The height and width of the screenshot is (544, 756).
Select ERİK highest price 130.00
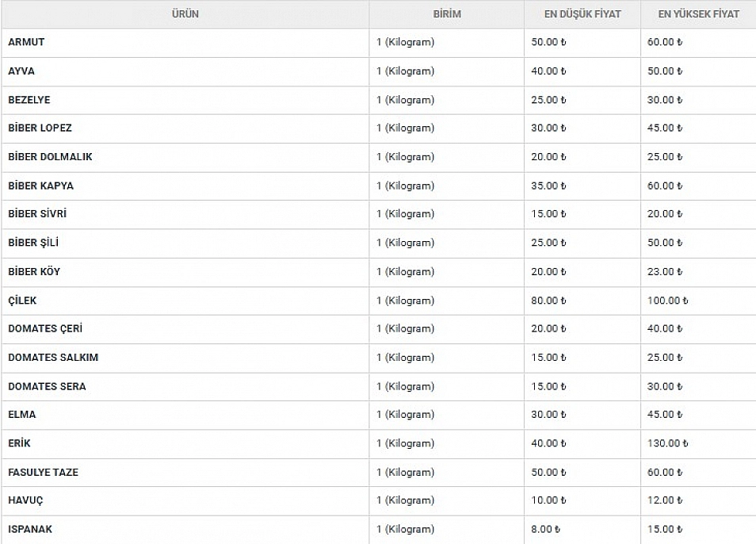click(x=667, y=443)
